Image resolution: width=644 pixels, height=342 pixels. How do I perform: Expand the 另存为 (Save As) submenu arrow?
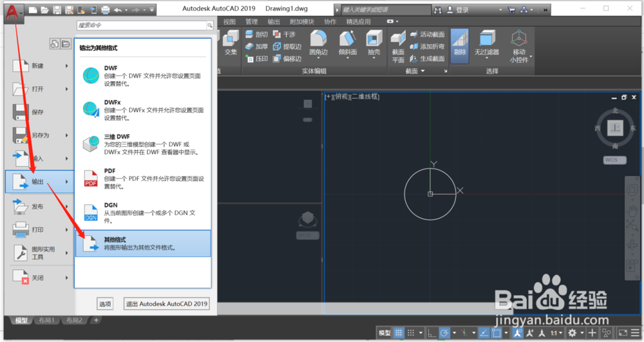(x=67, y=135)
